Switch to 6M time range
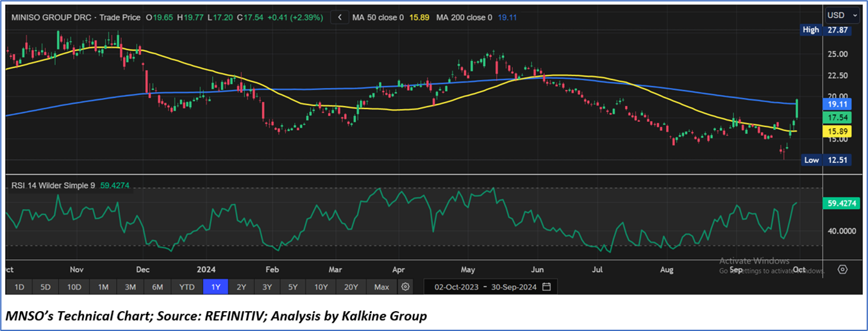Viewport: 868px width, 331px height. (157, 287)
